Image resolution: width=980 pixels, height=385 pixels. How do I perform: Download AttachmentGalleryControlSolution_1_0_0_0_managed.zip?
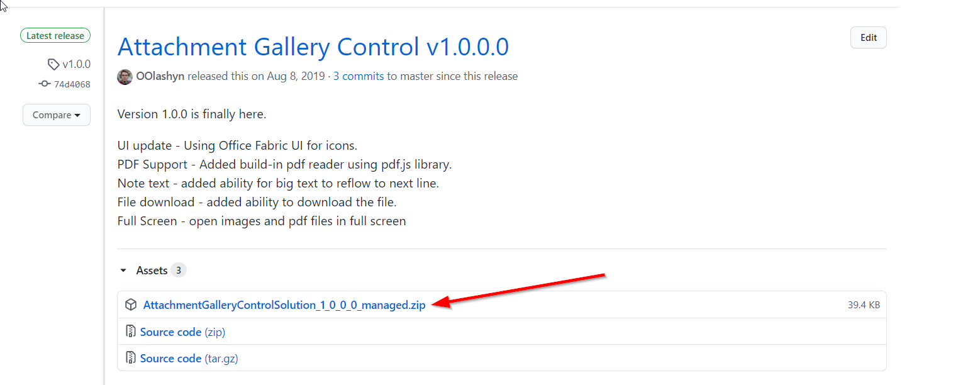[x=284, y=304]
